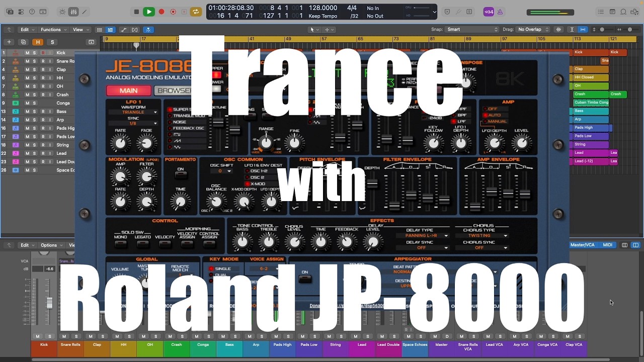Solo the Bass track in track list
Screen dimensions: 644x362
pos(35,112)
